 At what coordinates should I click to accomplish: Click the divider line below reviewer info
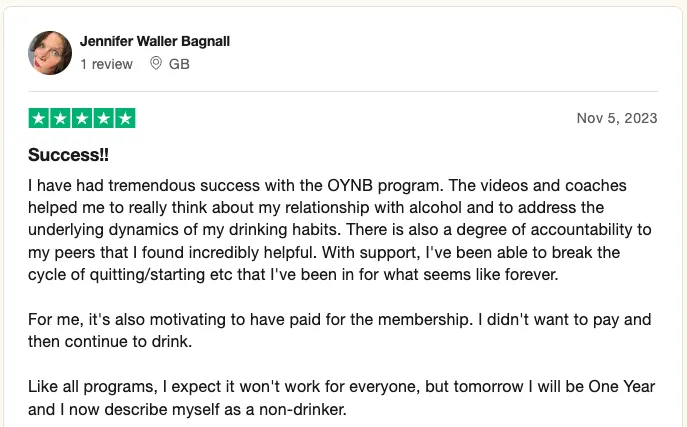point(343,92)
